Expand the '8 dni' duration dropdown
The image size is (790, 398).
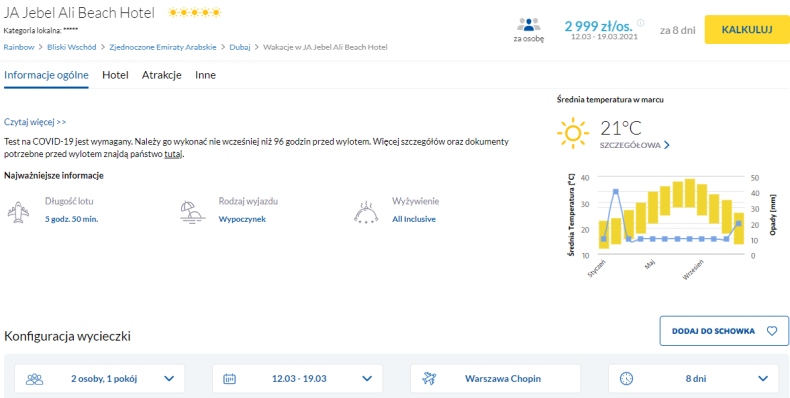tap(694, 378)
